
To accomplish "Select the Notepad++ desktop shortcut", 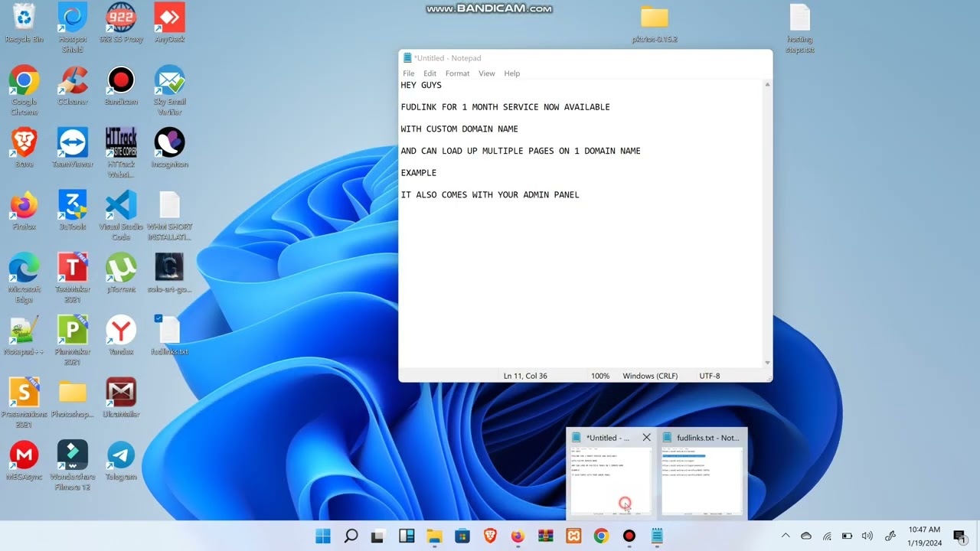I will tap(24, 335).
